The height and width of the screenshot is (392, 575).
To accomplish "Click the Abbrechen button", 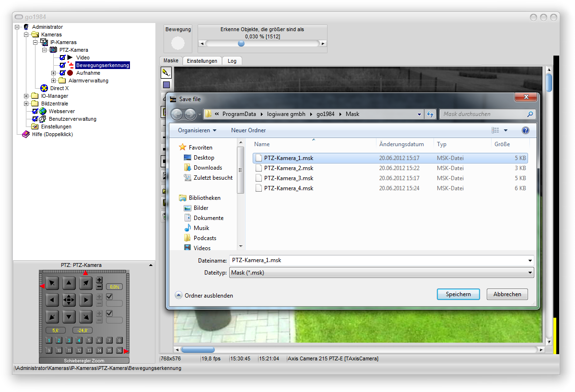I will (x=507, y=294).
